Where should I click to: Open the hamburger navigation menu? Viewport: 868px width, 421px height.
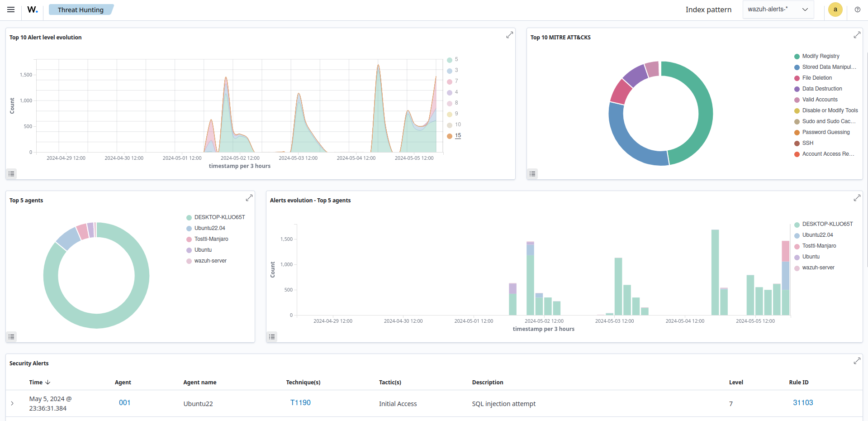pyautogui.click(x=10, y=9)
